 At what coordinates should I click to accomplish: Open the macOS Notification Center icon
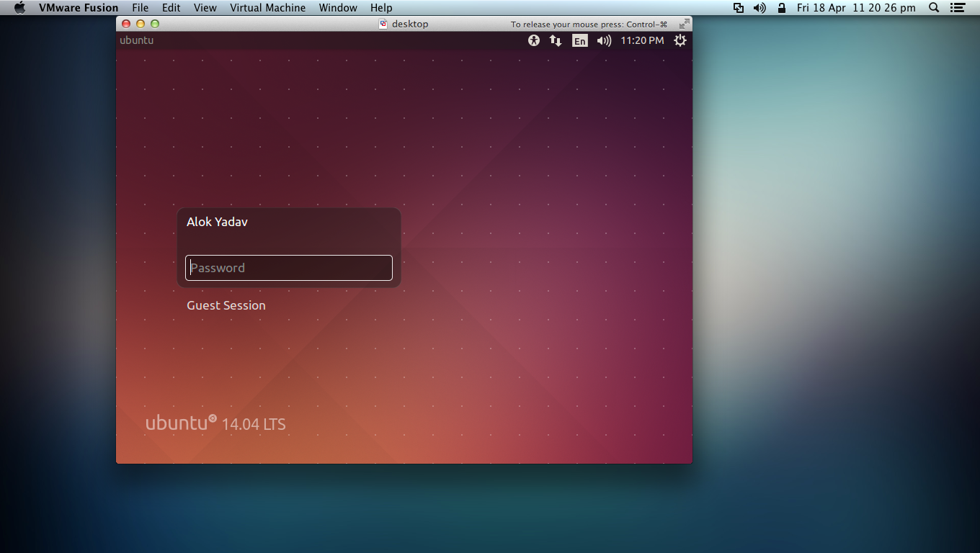pyautogui.click(x=957, y=8)
